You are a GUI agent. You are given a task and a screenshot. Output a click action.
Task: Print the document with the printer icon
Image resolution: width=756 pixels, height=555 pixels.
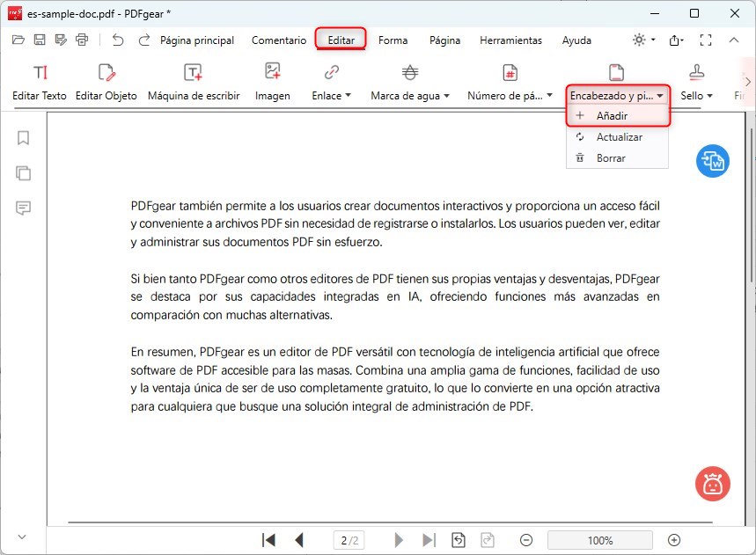(x=82, y=40)
